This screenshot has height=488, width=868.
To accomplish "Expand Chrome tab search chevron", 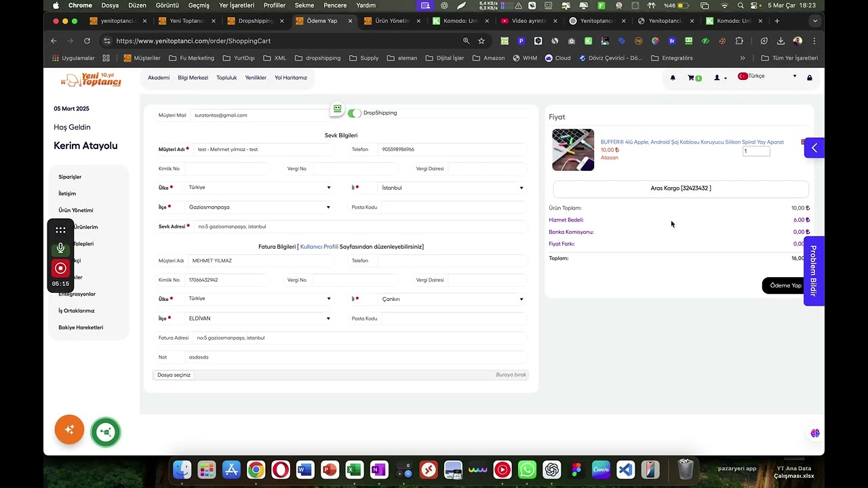I will (x=815, y=21).
